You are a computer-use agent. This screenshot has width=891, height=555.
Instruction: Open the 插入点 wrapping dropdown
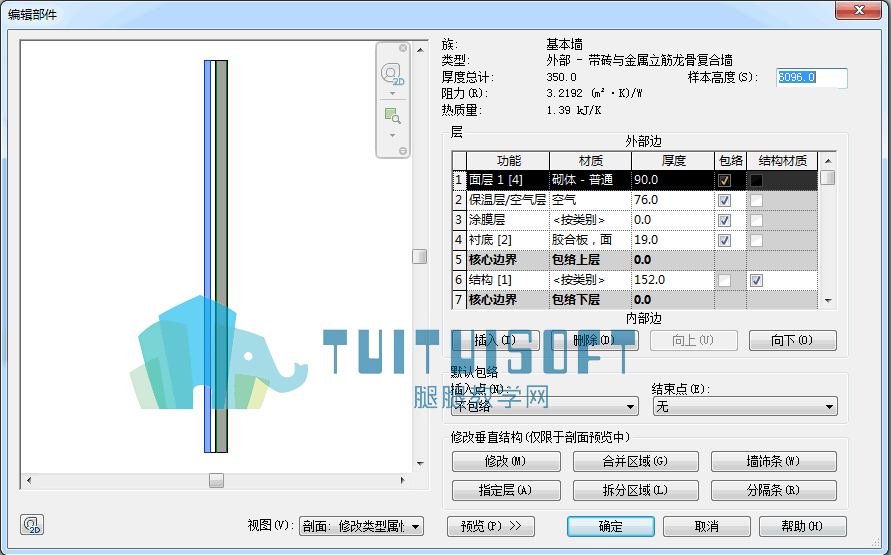[544, 407]
